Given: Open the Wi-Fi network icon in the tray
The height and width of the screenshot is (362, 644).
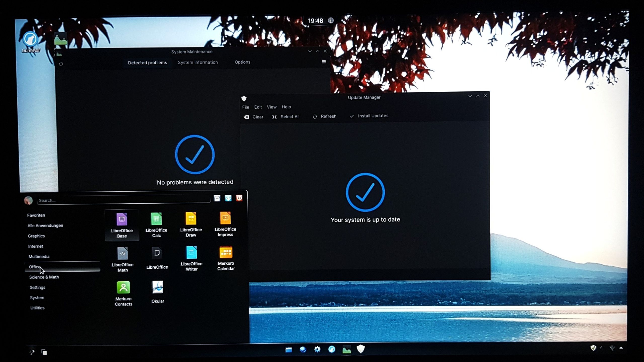Looking at the screenshot, I should click(612, 348).
